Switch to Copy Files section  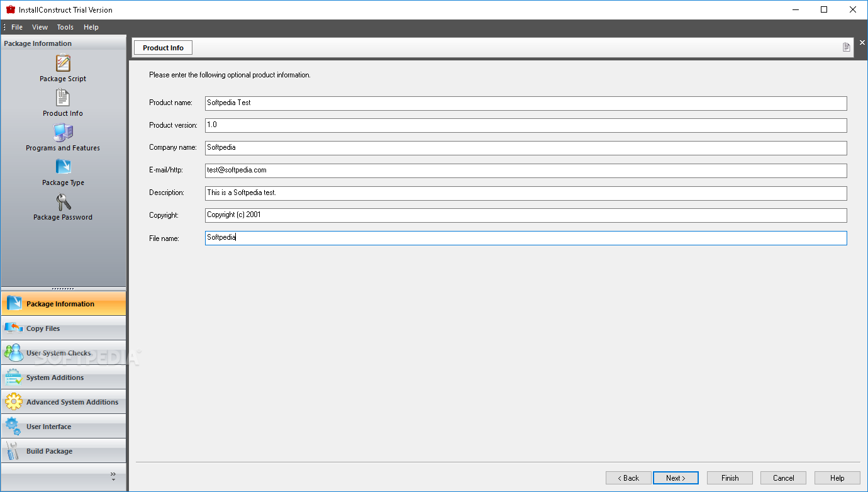click(64, 328)
